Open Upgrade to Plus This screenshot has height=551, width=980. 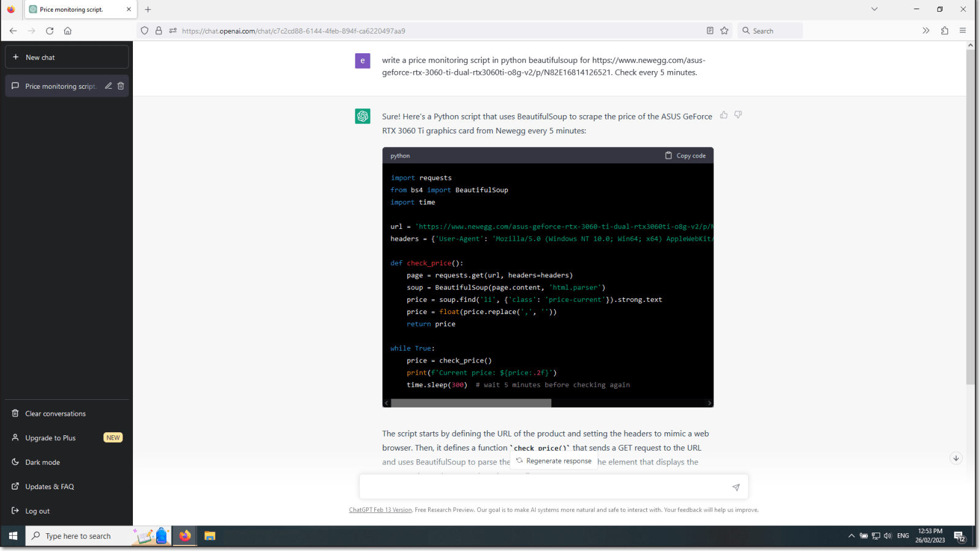pyautogui.click(x=67, y=438)
